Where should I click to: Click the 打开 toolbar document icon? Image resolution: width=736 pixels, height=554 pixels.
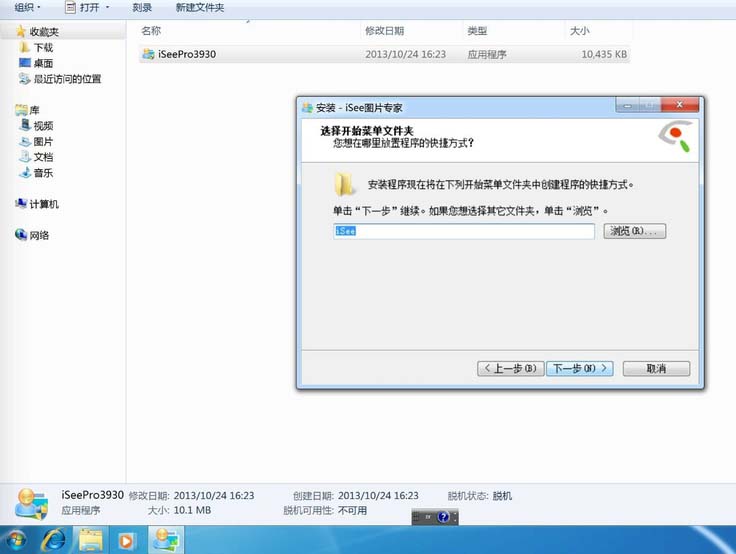point(70,8)
